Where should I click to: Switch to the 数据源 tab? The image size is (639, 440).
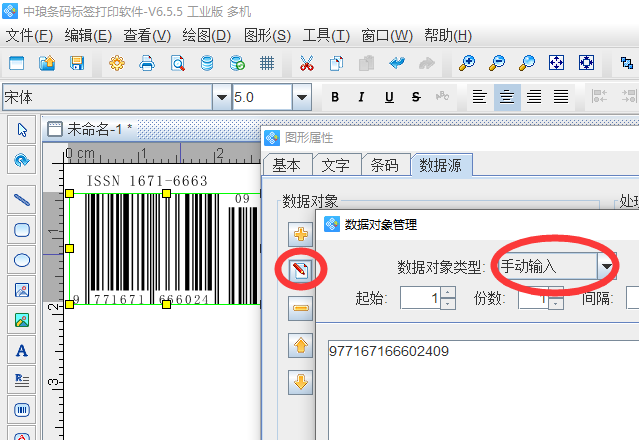click(x=441, y=165)
